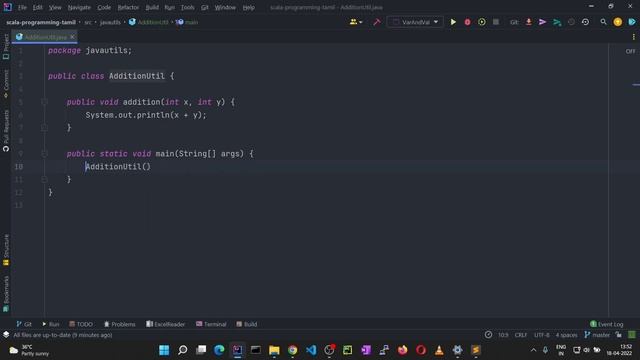Open the Build menu
This screenshot has height=360, width=640.
[x=152, y=7]
